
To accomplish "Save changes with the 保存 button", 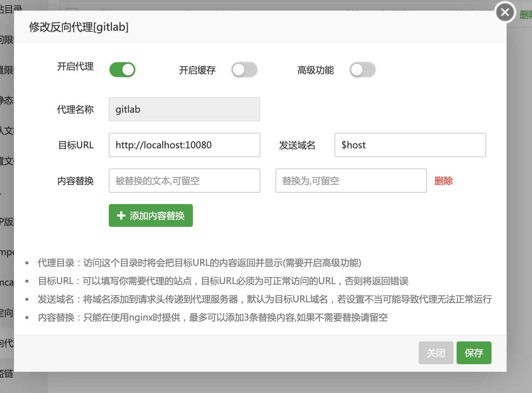I will (x=474, y=353).
